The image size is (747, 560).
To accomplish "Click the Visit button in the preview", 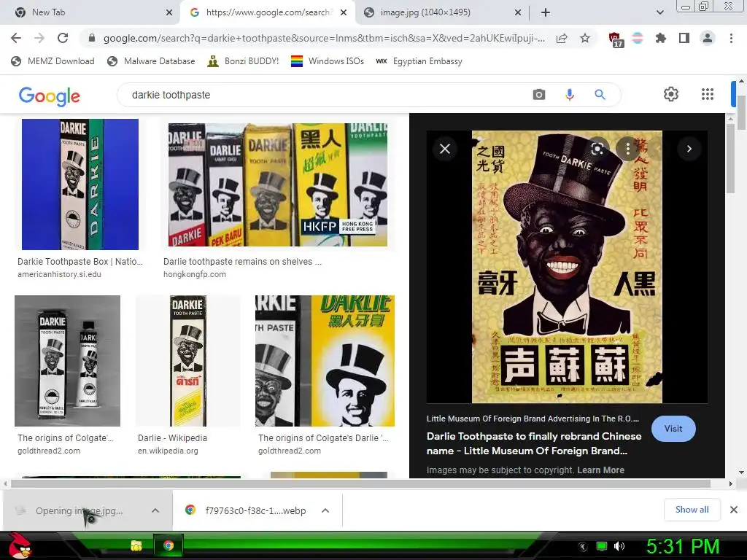I will point(673,429).
